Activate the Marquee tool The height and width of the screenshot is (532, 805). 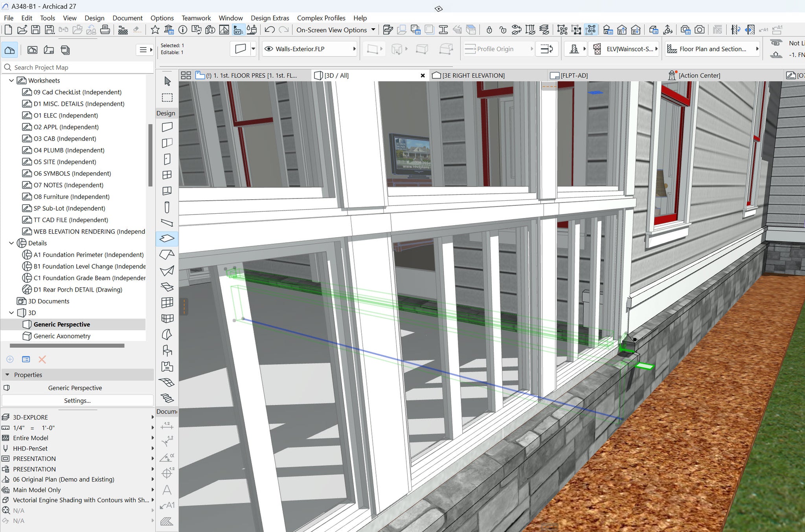click(167, 97)
